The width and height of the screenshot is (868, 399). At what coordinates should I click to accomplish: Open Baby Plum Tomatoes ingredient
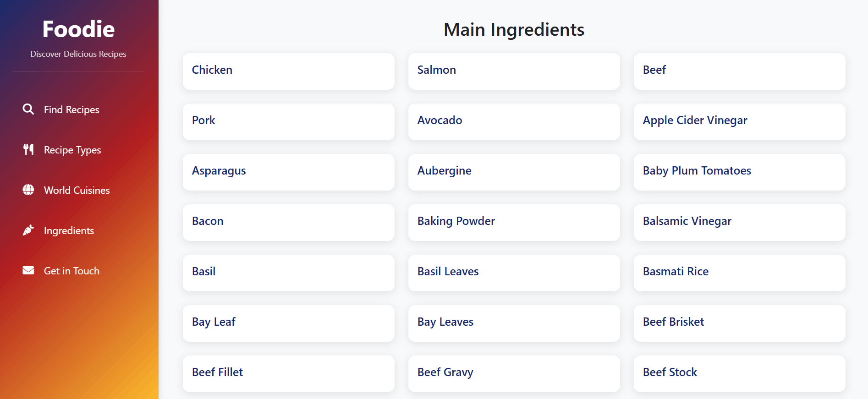point(740,172)
